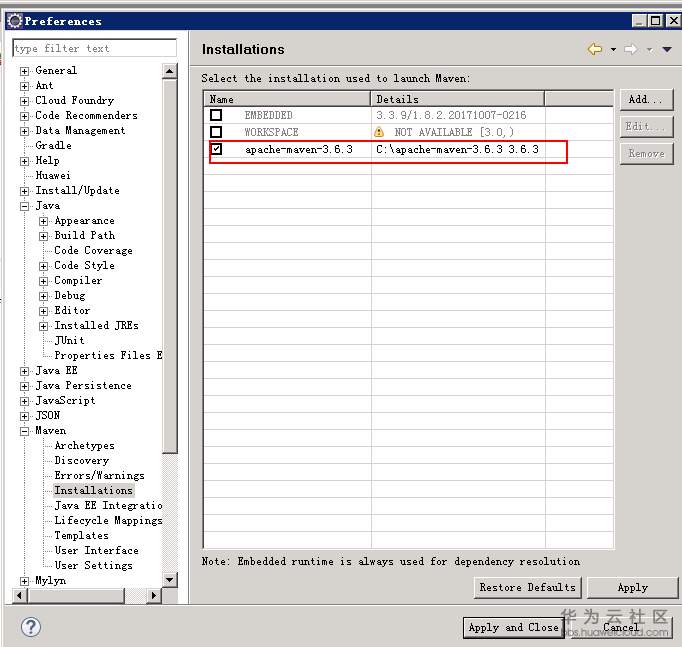The height and width of the screenshot is (647, 682).
Task: Click Apply and Close button
Action: 513,627
